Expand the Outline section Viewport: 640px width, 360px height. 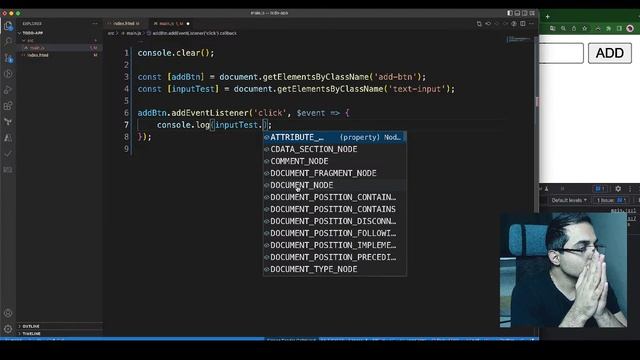pos(31,326)
